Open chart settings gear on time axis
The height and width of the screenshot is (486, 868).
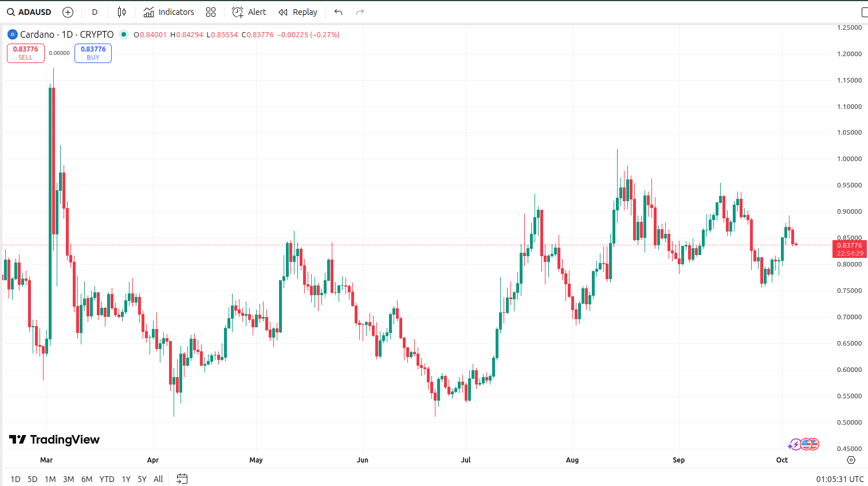pyautogui.click(x=851, y=460)
